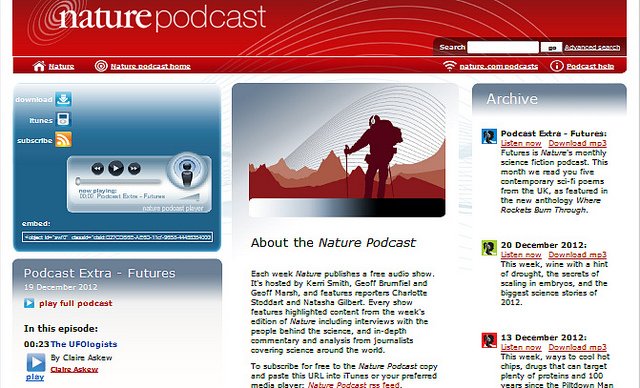Click the go search button

(551, 48)
